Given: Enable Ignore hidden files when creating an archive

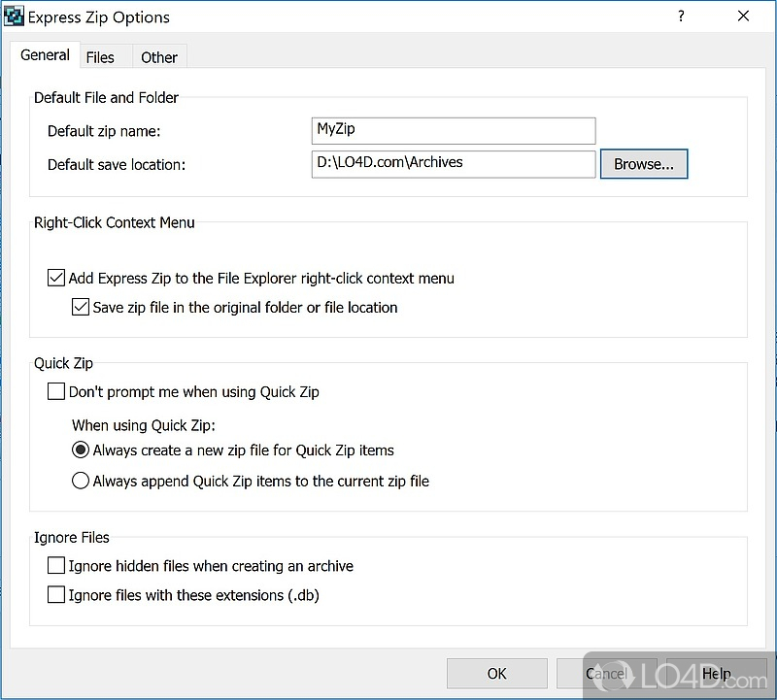Looking at the screenshot, I should (56, 566).
